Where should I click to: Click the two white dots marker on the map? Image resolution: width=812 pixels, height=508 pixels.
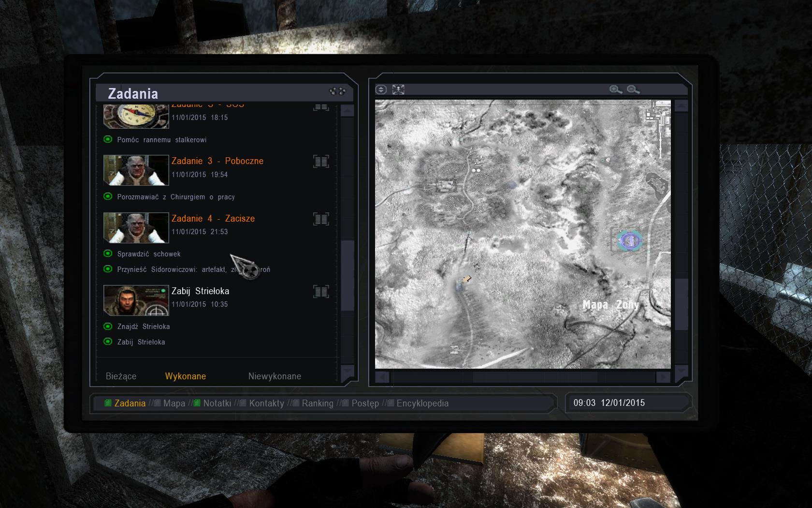[476, 170]
